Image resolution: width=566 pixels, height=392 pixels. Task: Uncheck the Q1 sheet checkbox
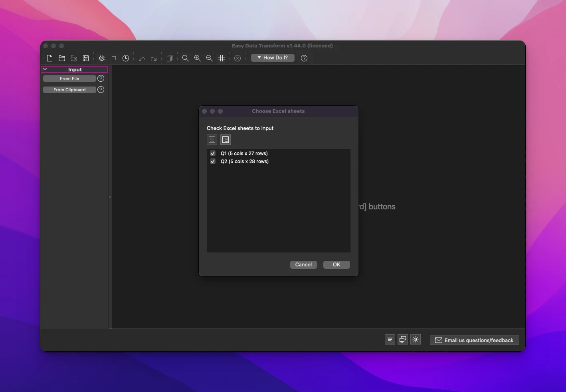(x=213, y=154)
